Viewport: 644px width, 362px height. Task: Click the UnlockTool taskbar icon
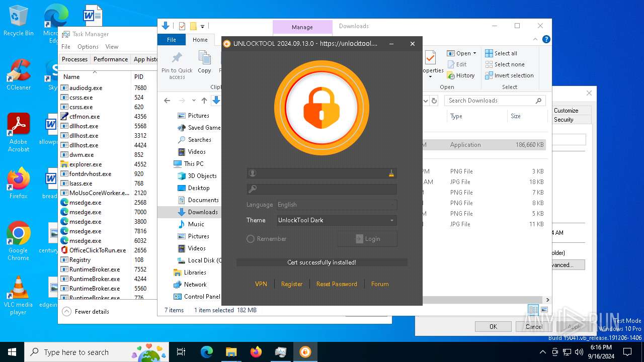coord(305,352)
